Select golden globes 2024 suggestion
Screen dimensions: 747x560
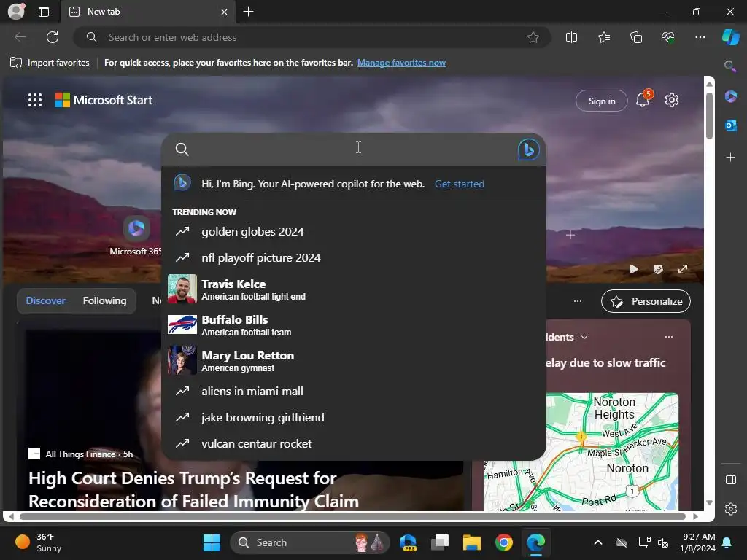354,231
